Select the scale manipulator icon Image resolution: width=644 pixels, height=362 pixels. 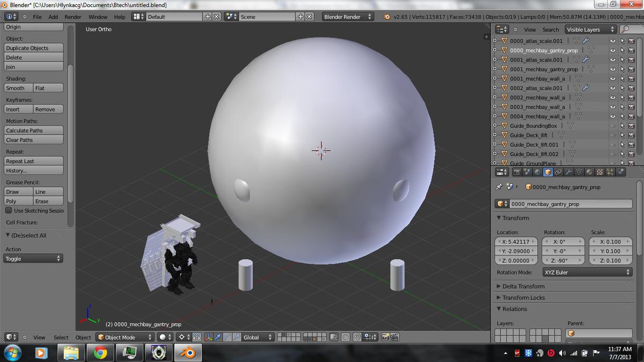tap(237, 337)
